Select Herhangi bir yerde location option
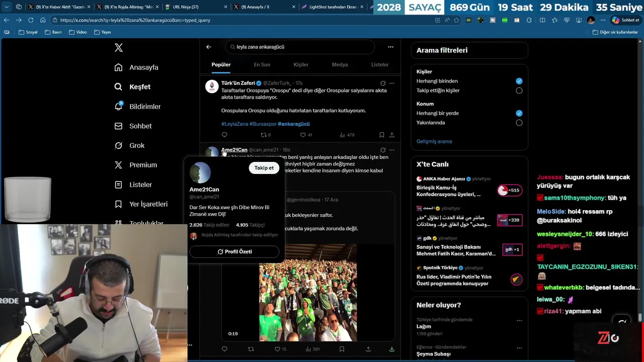The image size is (644, 362). pos(519,113)
